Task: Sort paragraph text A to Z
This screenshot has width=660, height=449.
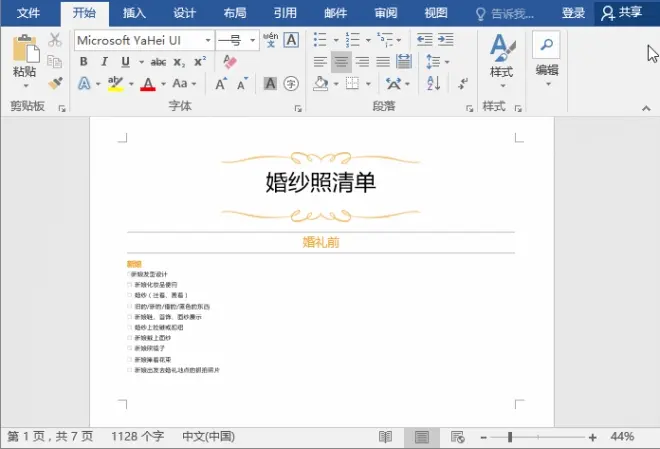Action: 434,83
